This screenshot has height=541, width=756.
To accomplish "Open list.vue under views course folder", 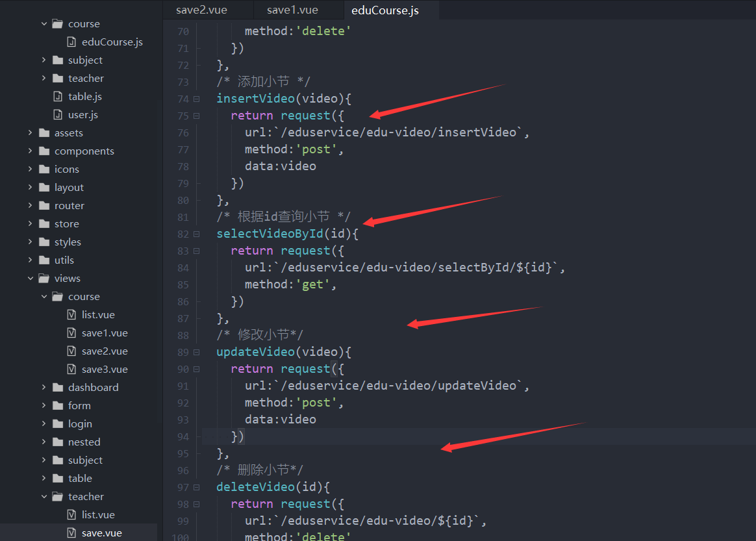I will pos(98,315).
